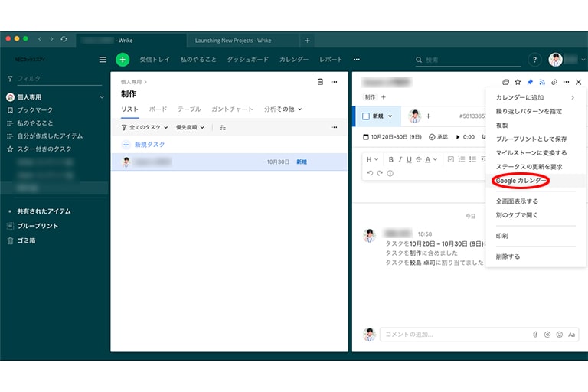Select 繰り返しパターンを指定 menu item
588x392 pixels.
(x=528, y=112)
